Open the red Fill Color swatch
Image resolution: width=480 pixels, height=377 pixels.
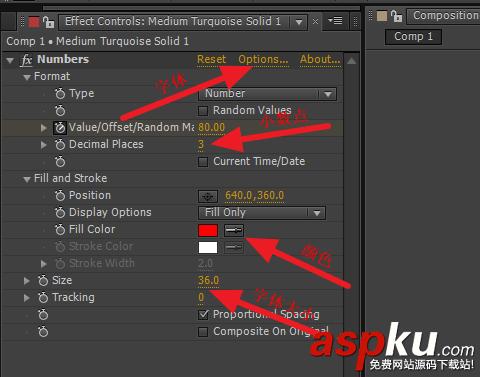(208, 230)
